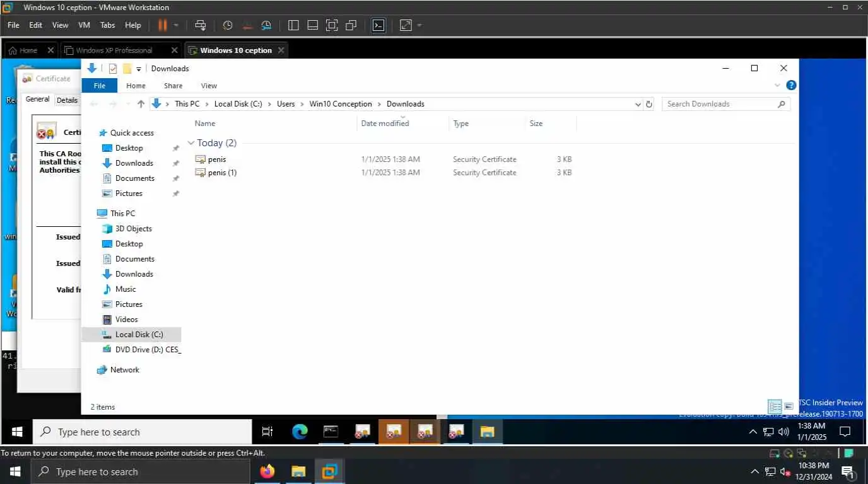The width and height of the screenshot is (868, 484).
Task: Select Quick access in navigation pane
Action: coord(132,133)
